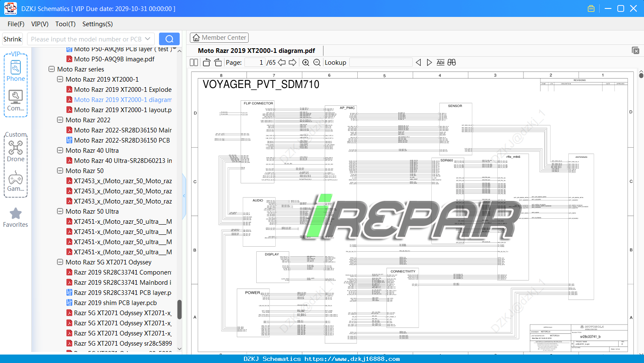
Task: Click the tree list scrollbar thumb
Action: click(179, 309)
